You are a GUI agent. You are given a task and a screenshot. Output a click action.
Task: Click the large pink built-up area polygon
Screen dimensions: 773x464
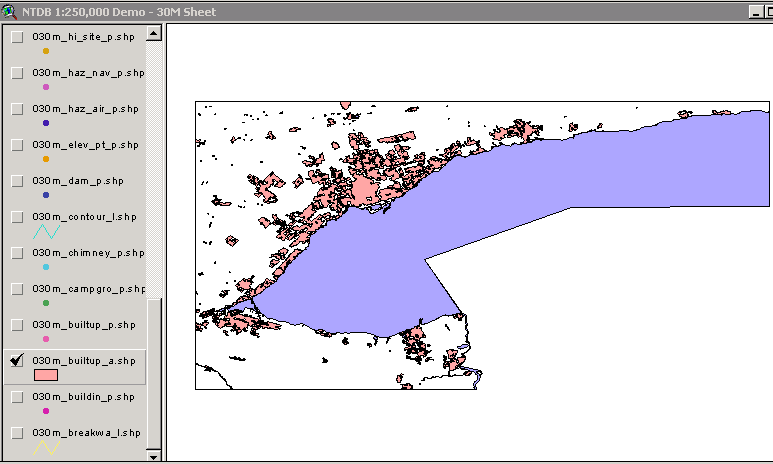(364, 190)
